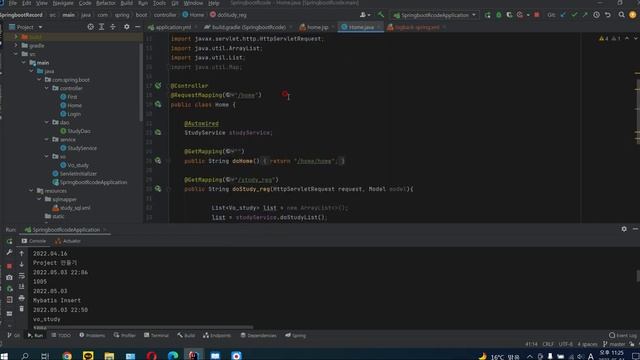This screenshot has width=640, height=360.
Task: Click the 'controller' breadcrumb in navigation bar
Action: point(165,15)
